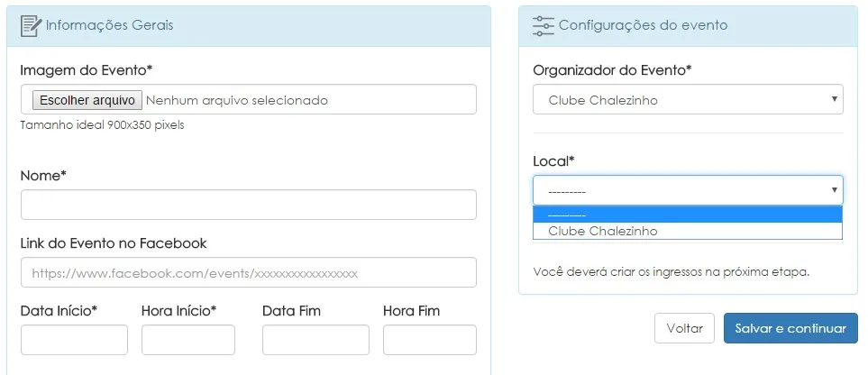The image size is (868, 375).
Task: Click the Nenhum arquivo selecionado text
Action: (x=237, y=100)
